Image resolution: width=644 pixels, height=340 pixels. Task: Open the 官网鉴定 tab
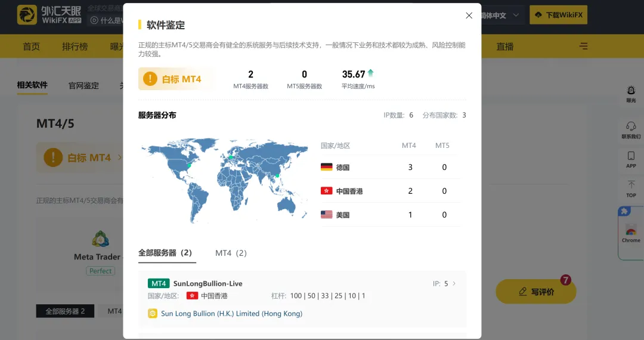pos(84,85)
